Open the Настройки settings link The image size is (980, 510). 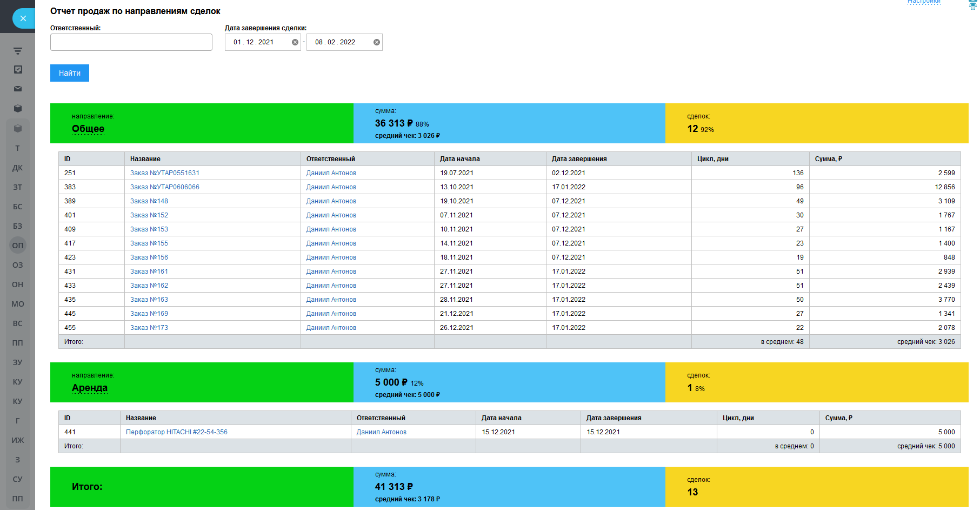tap(923, 2)
